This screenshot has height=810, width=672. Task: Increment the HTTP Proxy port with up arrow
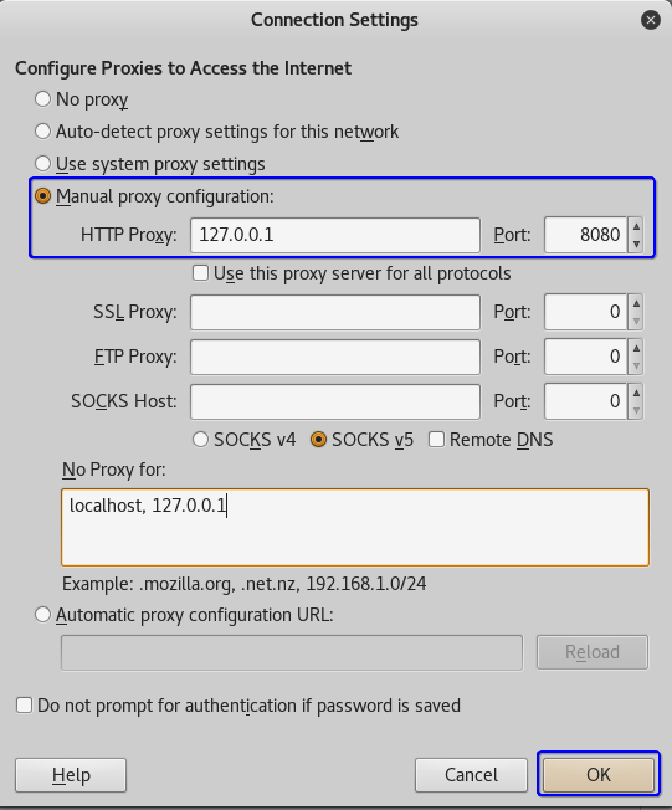coord(637,227)
